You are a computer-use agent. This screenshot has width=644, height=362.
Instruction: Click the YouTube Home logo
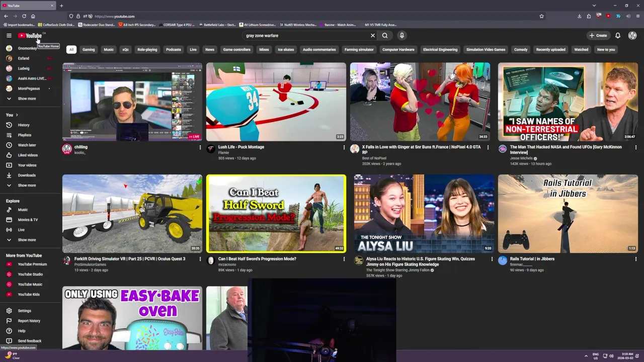point(30,35)
